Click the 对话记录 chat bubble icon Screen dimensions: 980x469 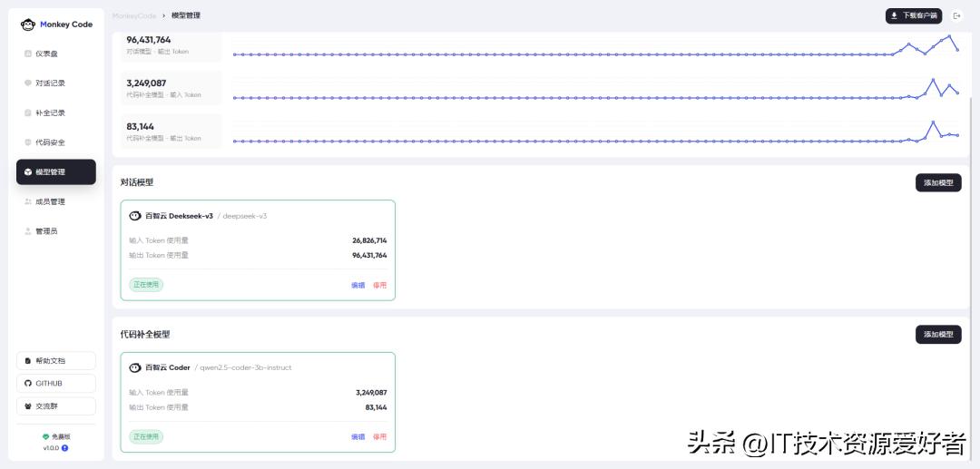(27, 83)
